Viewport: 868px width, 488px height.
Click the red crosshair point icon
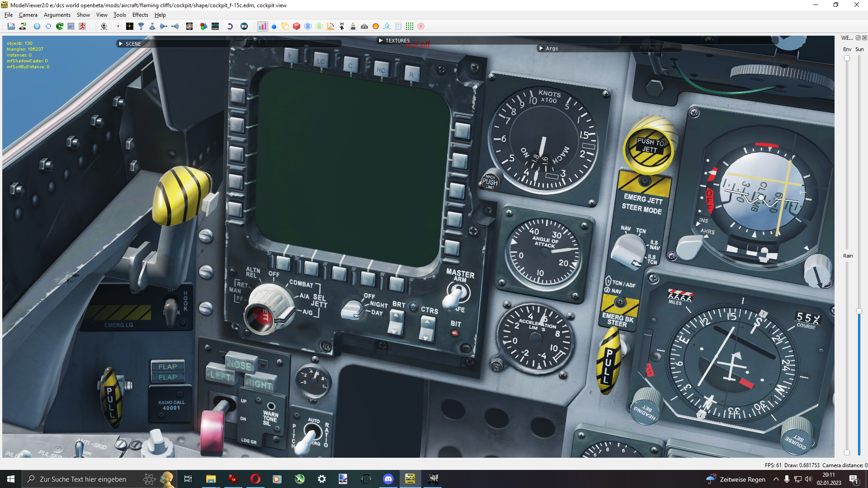[118, 26]
